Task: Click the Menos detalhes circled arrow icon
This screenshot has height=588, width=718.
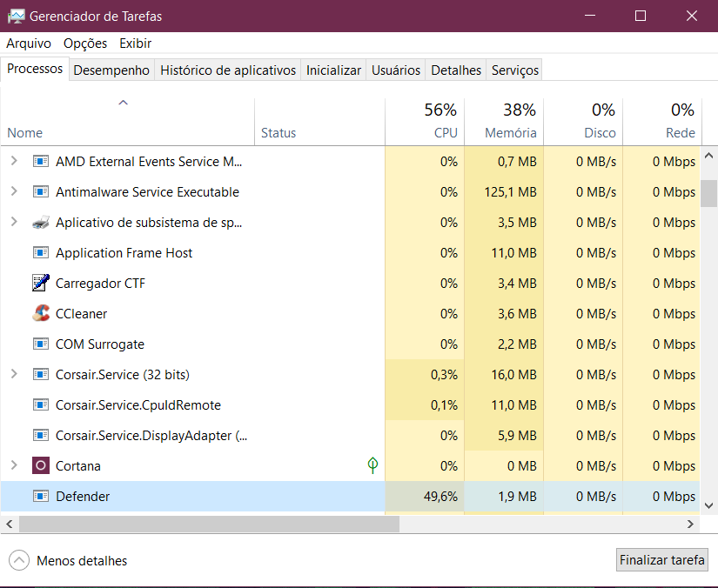Action: pos(19,560)
